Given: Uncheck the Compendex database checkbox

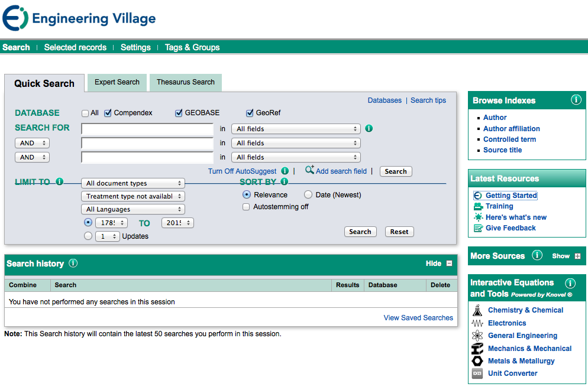Looking at the screenshot, I should click(x=108, y=113).
